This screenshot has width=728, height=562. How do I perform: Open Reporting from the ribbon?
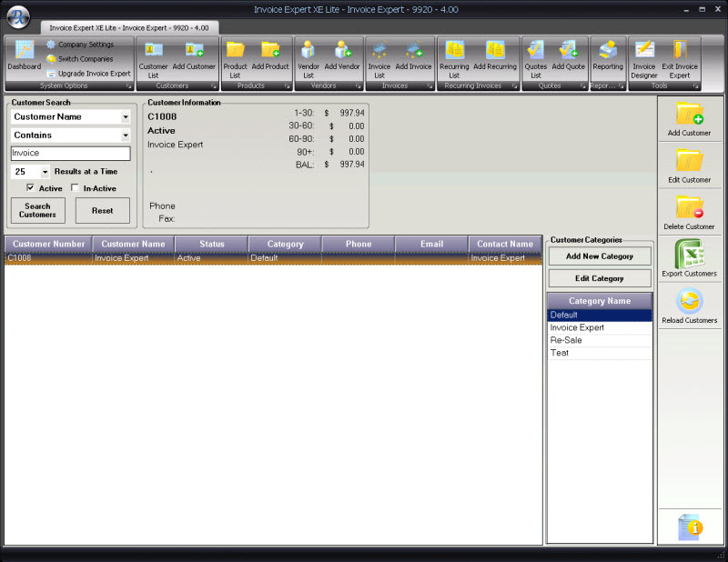click(x=608, y=55)
